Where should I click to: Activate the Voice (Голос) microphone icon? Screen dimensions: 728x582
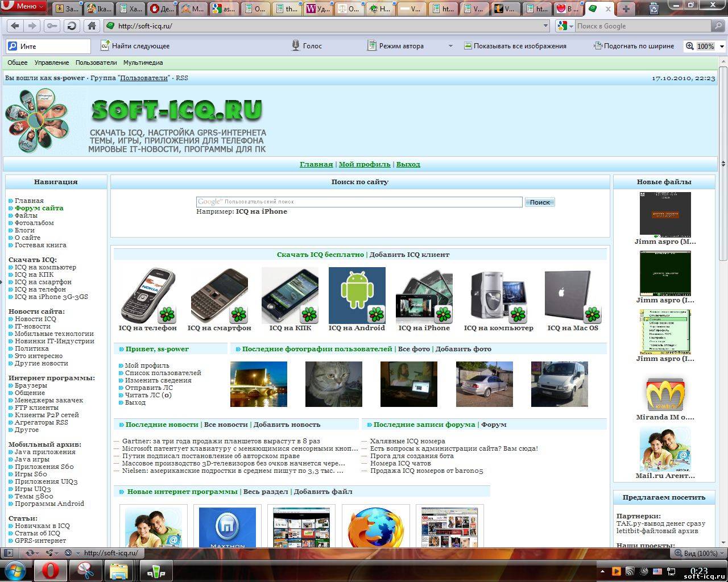coord(295,45)
